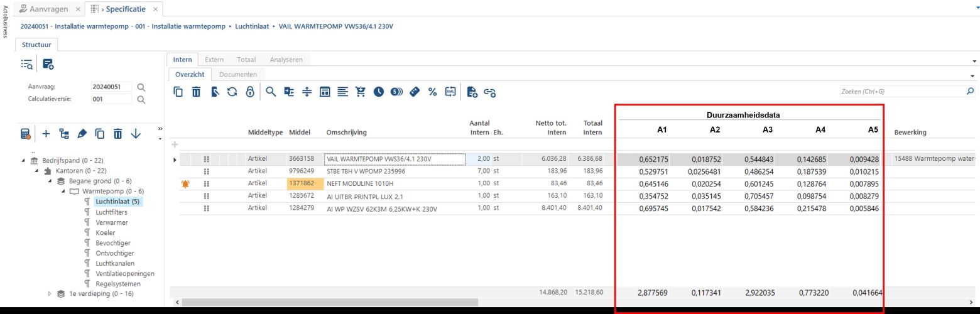Click the percentage icon in toolbar
980x314 pixels.
point(432,92)
